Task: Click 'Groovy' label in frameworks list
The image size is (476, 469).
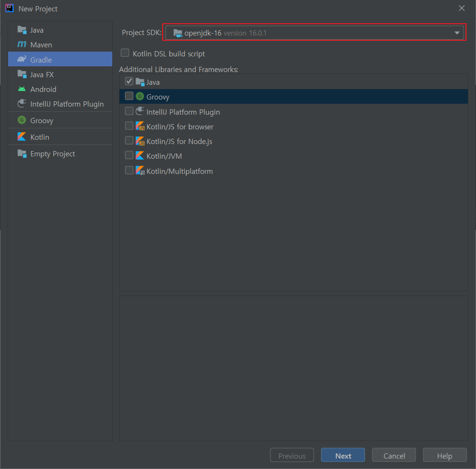Action: tap(158, 97)
